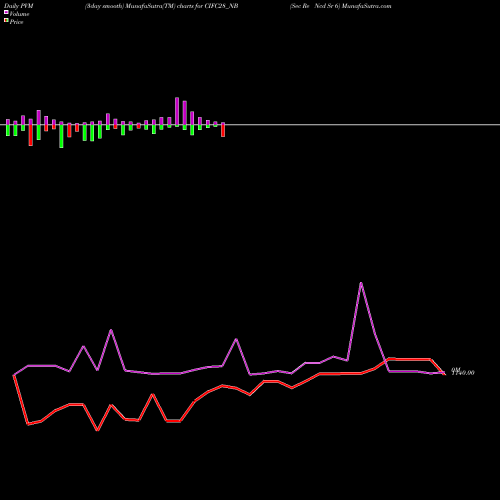Select the 'Volume' legend label
This screenshot has width=500, height=500.
(x=19, y=14)
